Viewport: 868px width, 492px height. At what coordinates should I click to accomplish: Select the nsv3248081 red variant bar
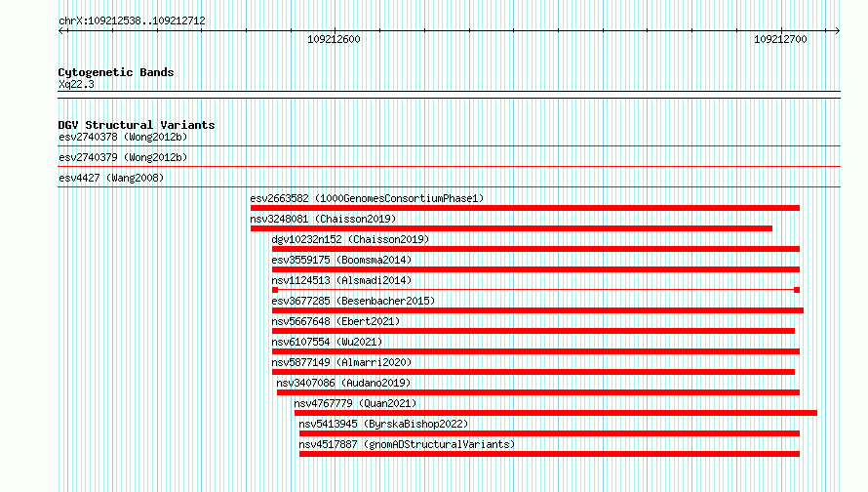pos(511,228)
